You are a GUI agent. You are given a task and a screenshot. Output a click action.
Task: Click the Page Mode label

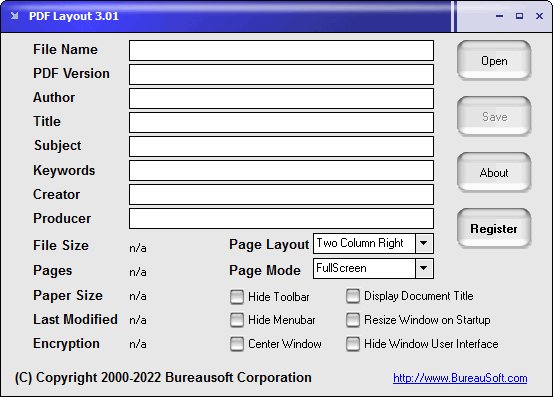265,270
